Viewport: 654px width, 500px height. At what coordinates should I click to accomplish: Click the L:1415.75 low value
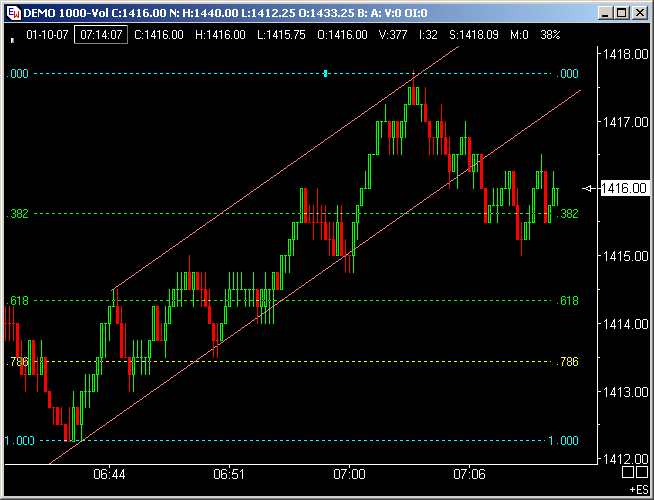[281, 35]
